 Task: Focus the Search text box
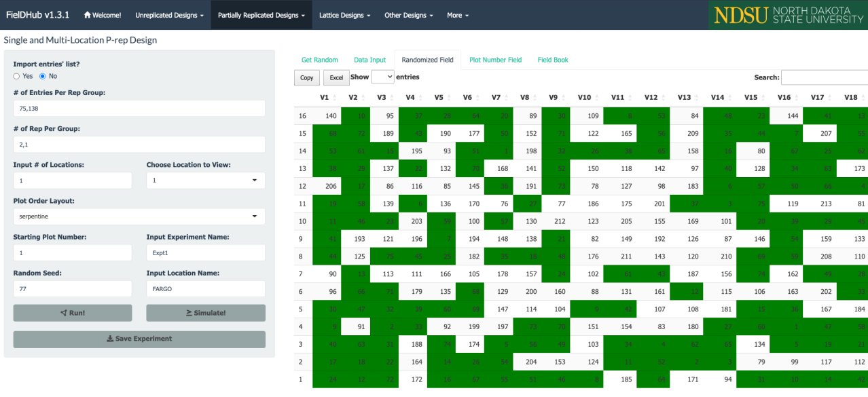(824, 77)
